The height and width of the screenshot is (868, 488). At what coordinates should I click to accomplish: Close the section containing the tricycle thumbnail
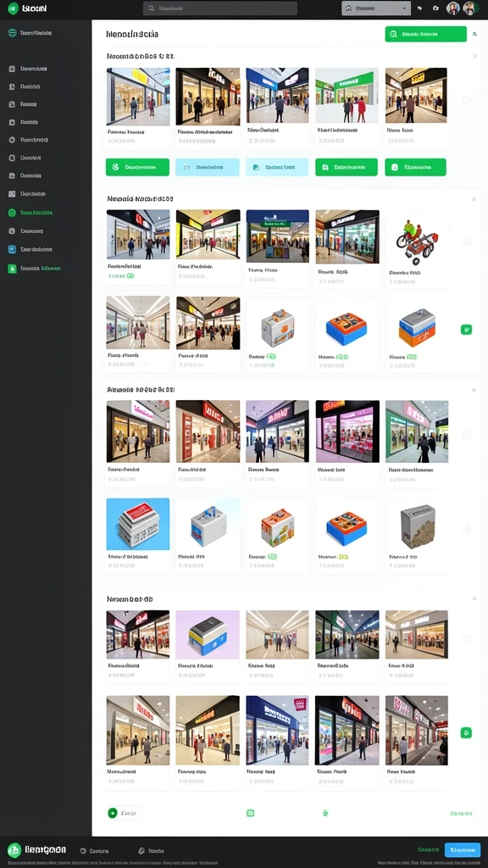tap(474, 198)
